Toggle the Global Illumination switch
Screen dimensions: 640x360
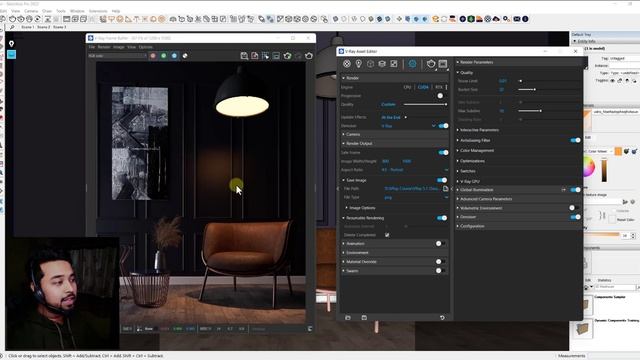click(576, 190)
